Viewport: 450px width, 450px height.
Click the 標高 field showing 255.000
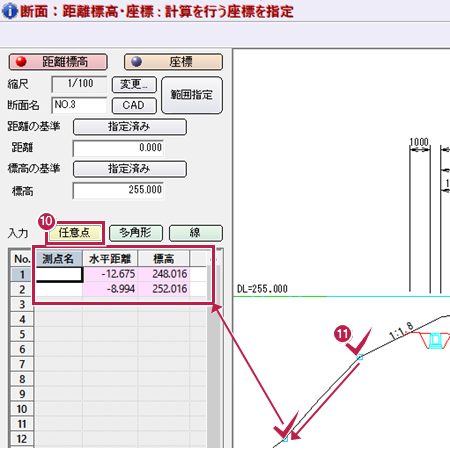click(118, 191)
